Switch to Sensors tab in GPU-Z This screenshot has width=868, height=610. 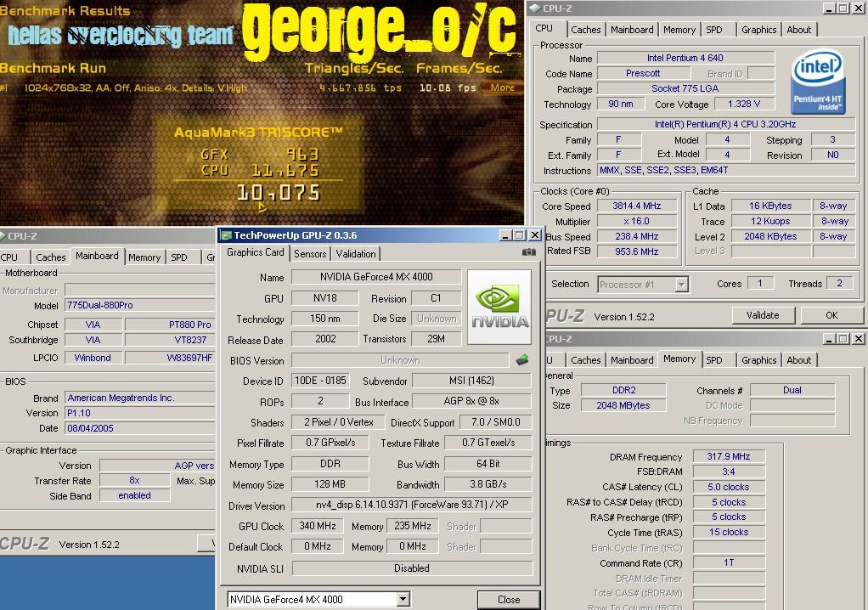[x=310, y=253]
